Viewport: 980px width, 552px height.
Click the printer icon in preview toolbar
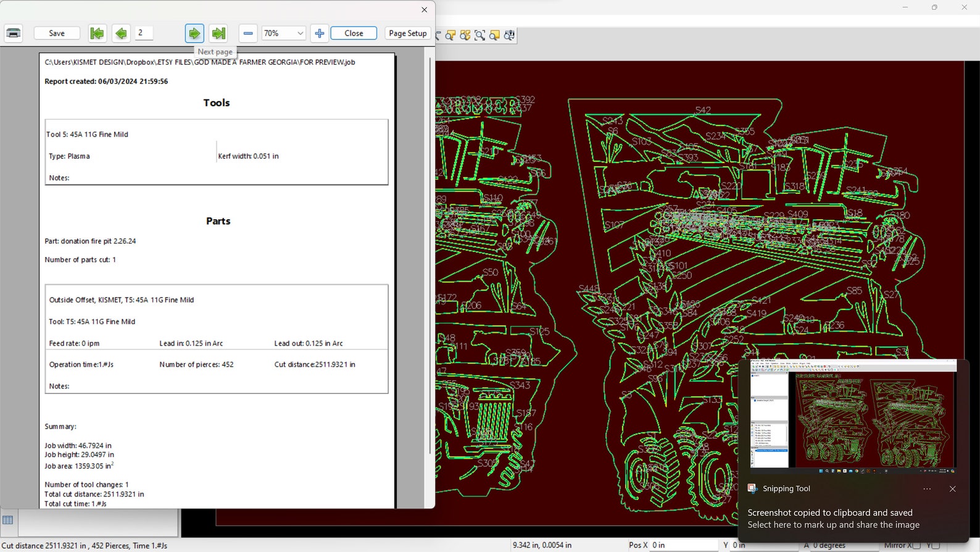(14, 33)
